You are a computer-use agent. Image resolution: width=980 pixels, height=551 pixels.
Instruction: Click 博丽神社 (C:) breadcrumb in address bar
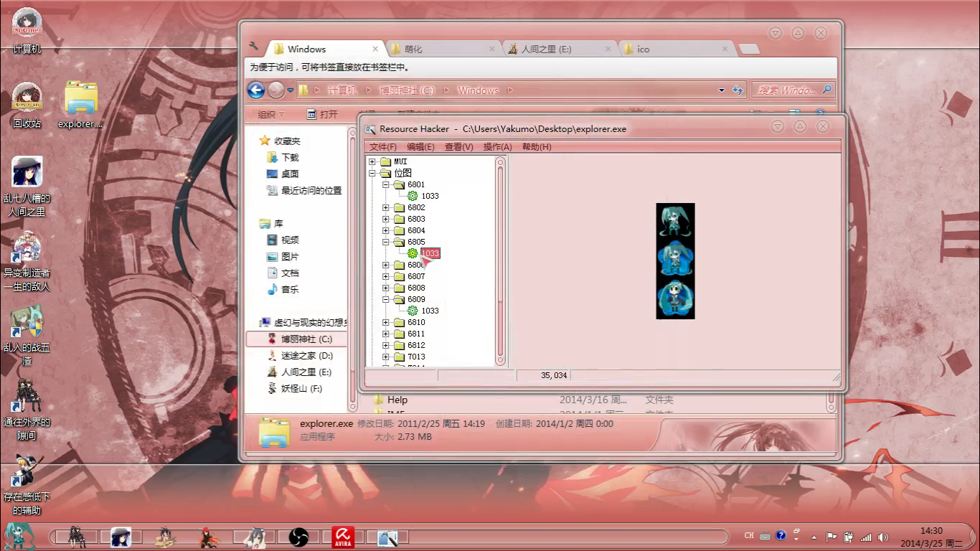pos(407,90)
